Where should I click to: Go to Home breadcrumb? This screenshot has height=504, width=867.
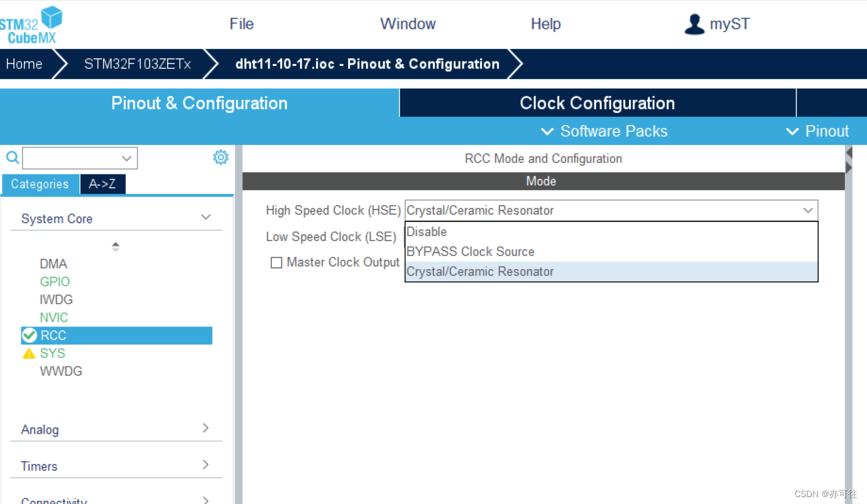pos(25,64)
